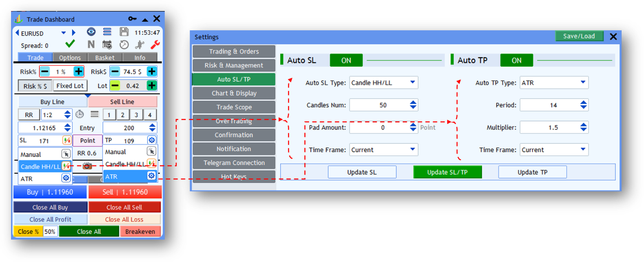The height and width of the screenshot is (262, 644).
Task: Select Fixed Lot mode
Action: coord(70,86)
